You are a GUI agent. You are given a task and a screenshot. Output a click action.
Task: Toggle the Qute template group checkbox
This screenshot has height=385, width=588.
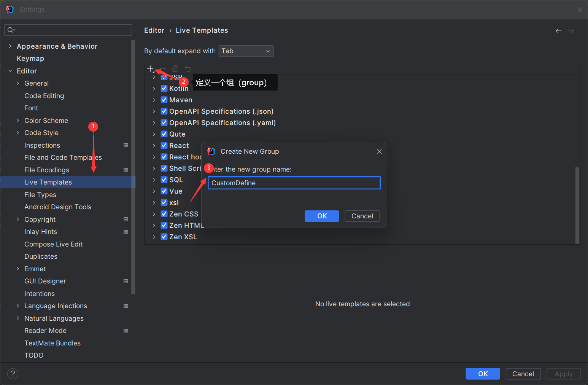click(164, 134)
